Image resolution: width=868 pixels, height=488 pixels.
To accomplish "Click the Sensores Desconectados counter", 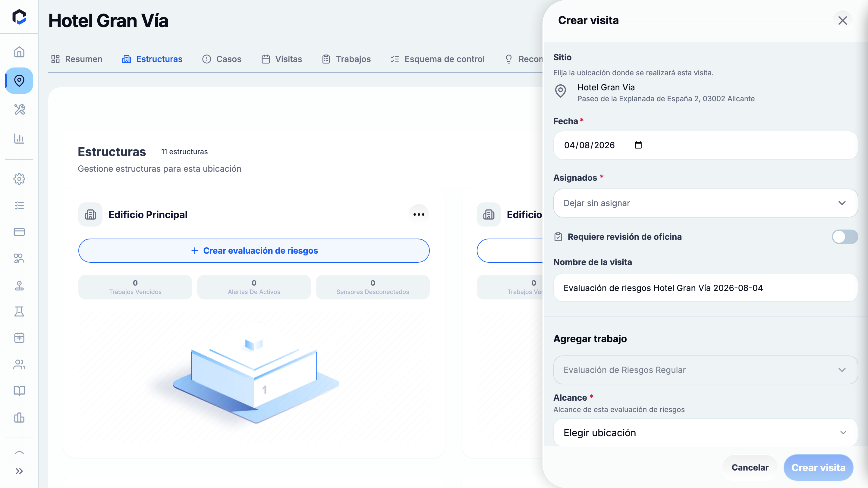I will [372, 287].
